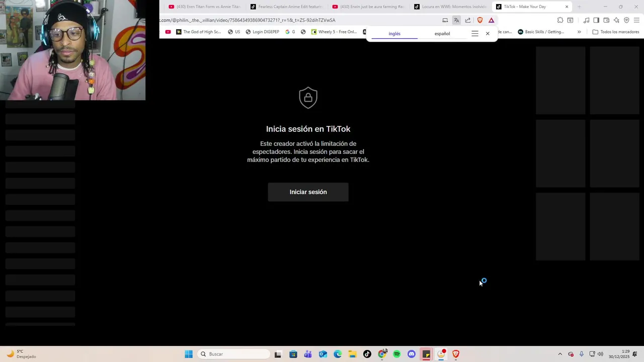Show hidden system tray icons
Image resolution: width=644 pixels, height=362 pixels.
point(560,354)
